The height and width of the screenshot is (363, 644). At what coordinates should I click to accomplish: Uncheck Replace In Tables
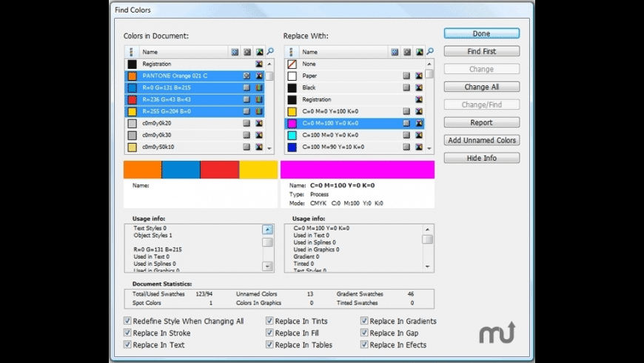pos(269,344)
